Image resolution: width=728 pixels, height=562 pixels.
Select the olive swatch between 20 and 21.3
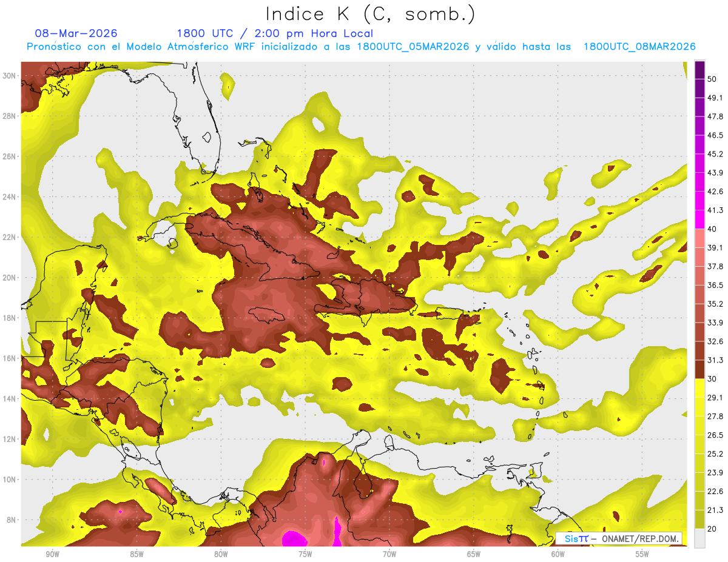(700, 520)
